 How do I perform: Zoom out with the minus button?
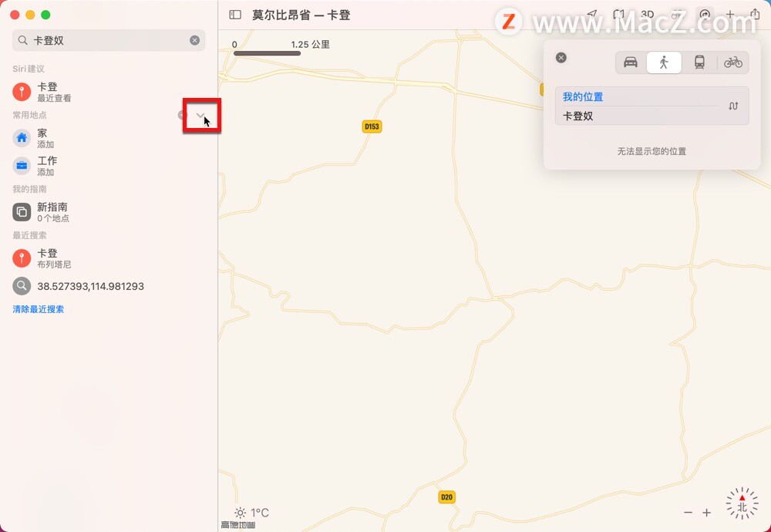coord(688,513)
